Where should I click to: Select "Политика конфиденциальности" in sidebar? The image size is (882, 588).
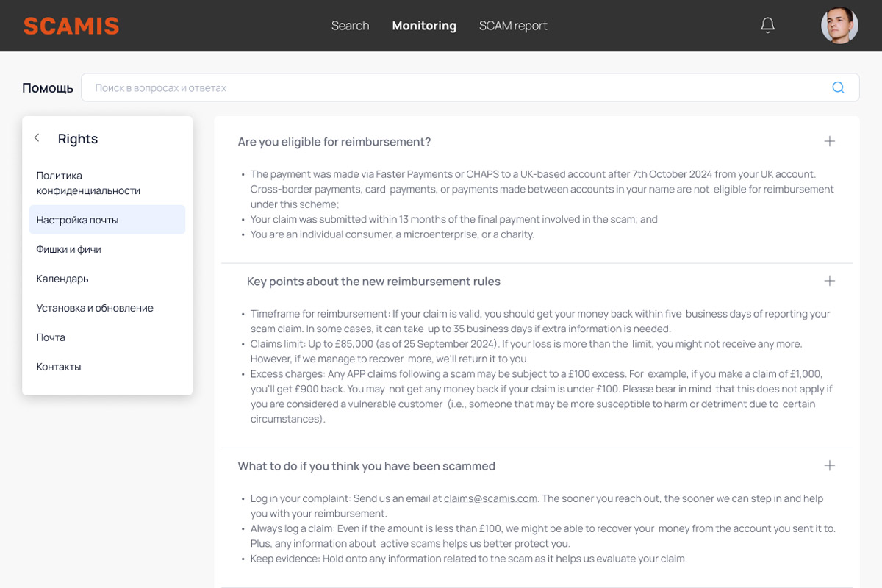(x=88, y=183)
